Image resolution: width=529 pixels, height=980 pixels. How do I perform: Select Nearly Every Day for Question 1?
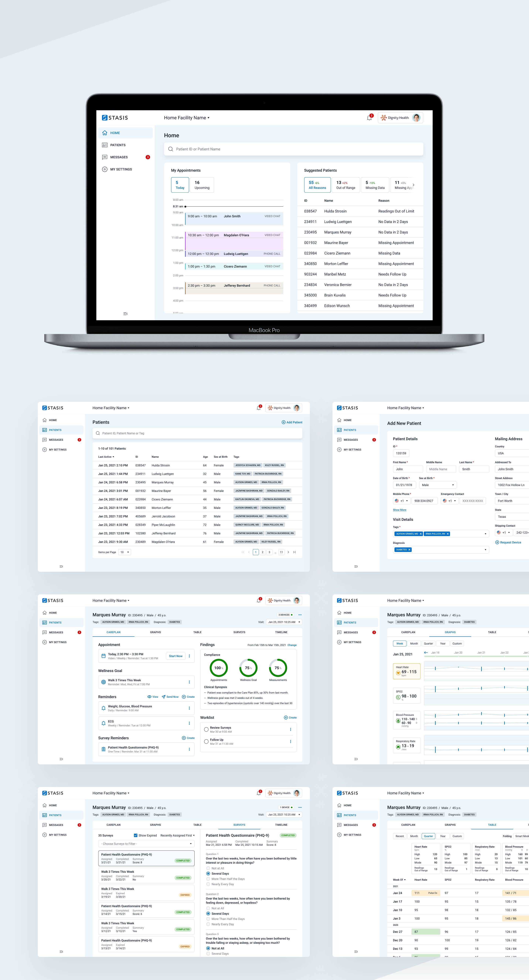(208, 884)
